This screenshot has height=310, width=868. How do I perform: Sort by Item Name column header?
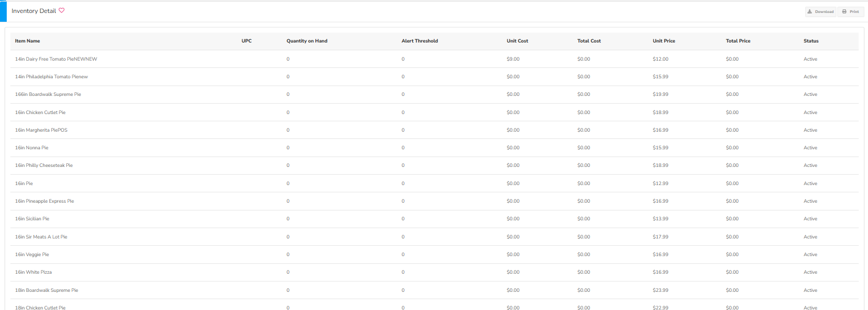(27, 41)
